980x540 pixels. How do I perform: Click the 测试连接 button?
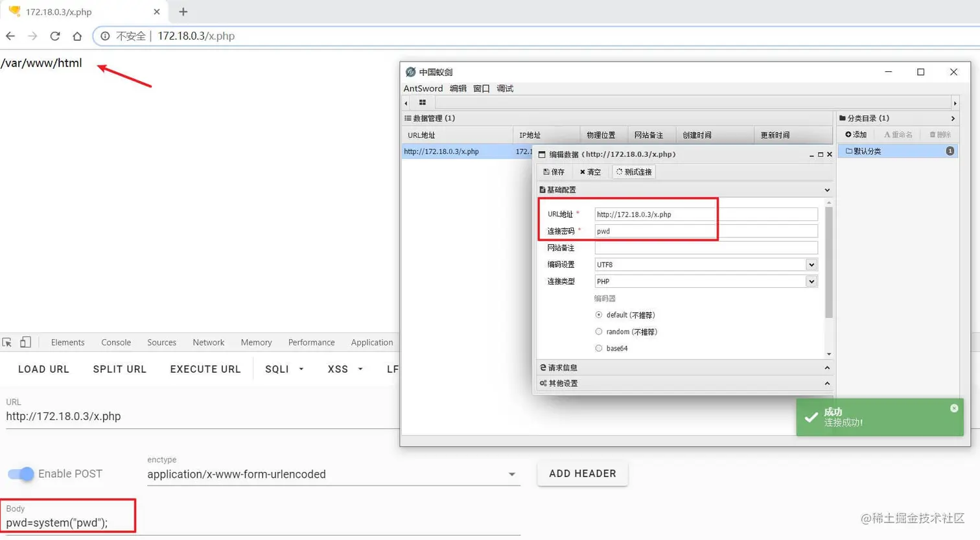(634, 172)
